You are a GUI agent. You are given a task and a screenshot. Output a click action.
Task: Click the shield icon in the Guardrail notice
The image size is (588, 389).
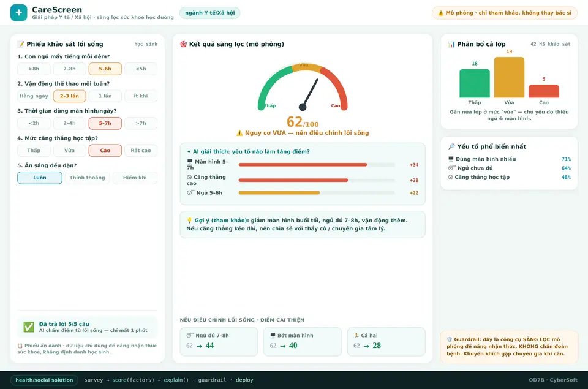coord(449,339)
